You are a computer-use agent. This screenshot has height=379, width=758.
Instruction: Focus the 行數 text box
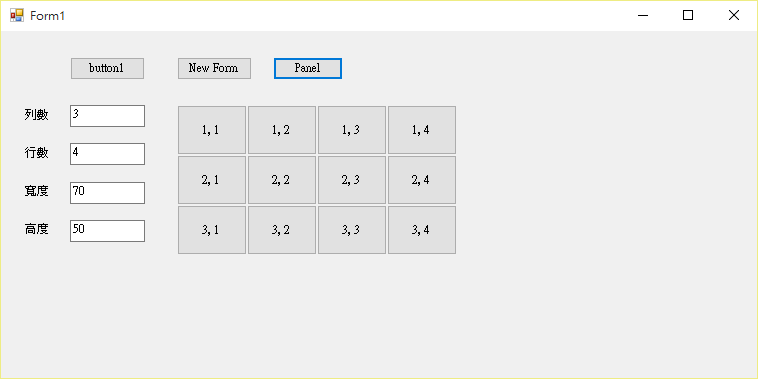107,154
